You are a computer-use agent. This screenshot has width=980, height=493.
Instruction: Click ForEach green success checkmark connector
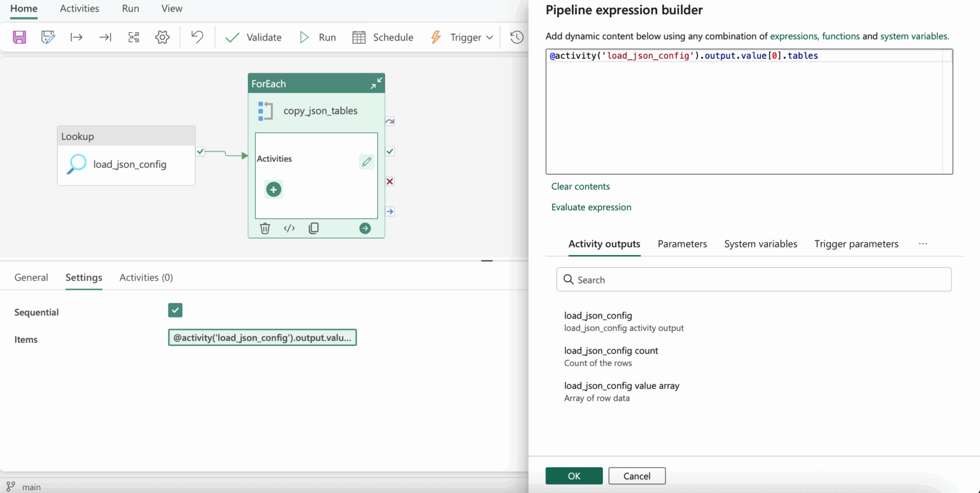point(390,152)
